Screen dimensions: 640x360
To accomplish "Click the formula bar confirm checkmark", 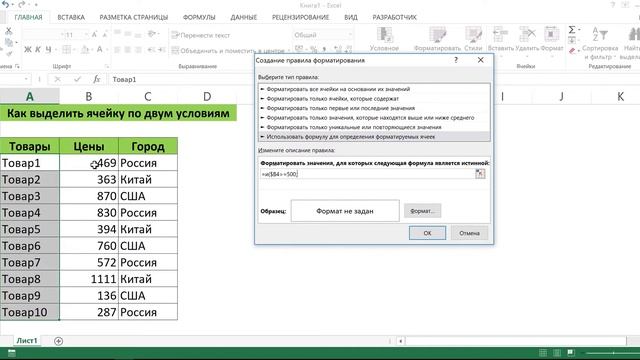I will [78, 79].
